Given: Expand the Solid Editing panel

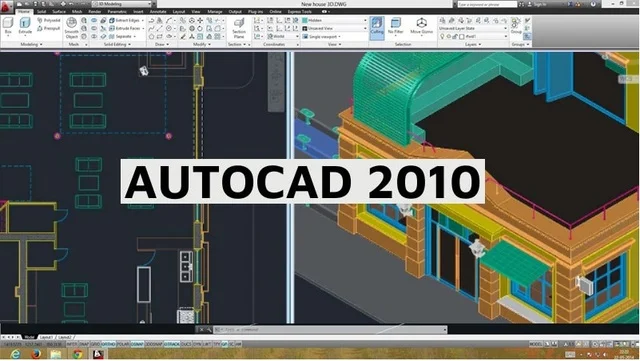Looking at the screenshot, I should [117, 44].
